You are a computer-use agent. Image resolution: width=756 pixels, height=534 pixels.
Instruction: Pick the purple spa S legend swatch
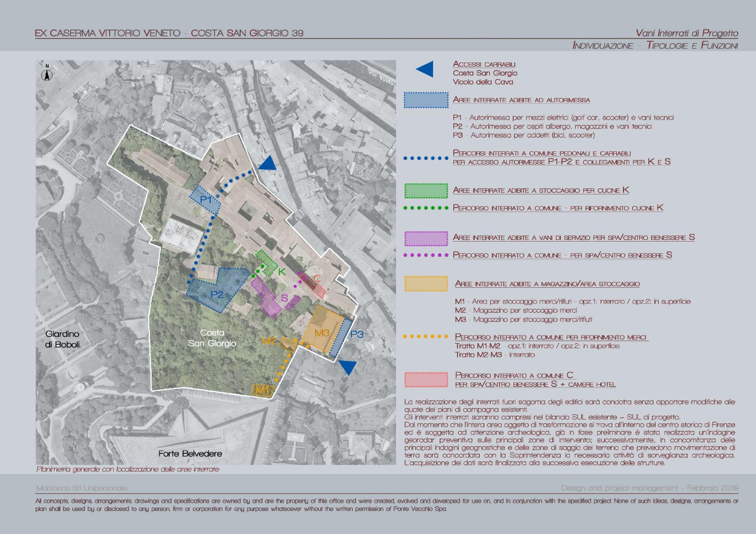coord(426,238)
